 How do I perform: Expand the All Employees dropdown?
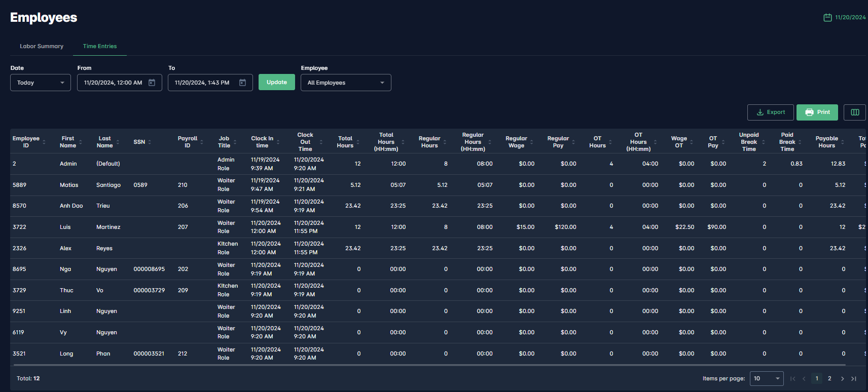346,83
